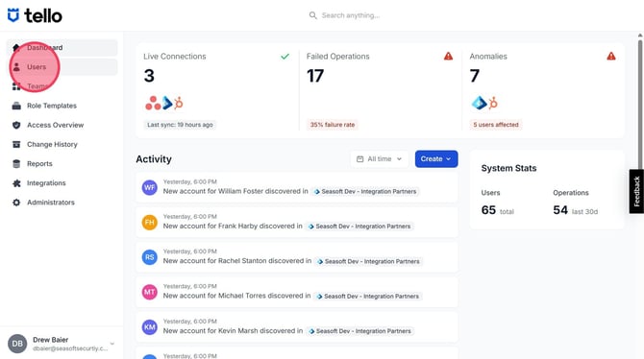
Task: Click the 5 users affected badge
Action: [496, 125]
